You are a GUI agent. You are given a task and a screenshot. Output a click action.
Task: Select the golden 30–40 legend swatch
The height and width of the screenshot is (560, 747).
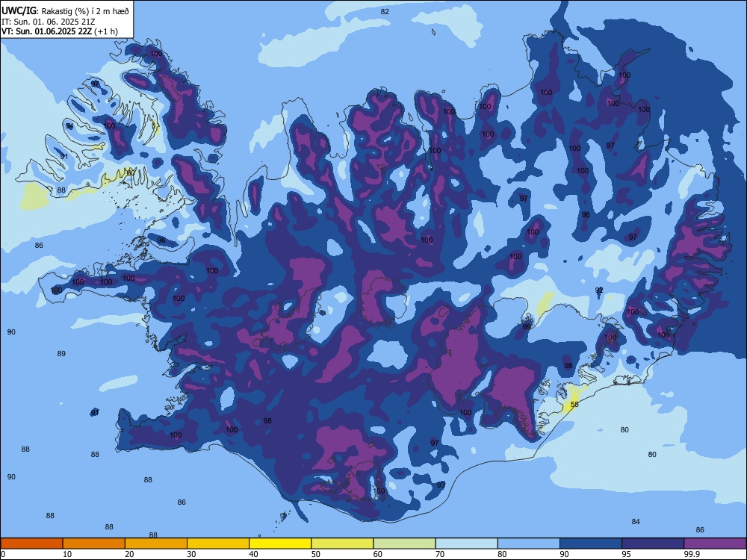coord(218,544)
